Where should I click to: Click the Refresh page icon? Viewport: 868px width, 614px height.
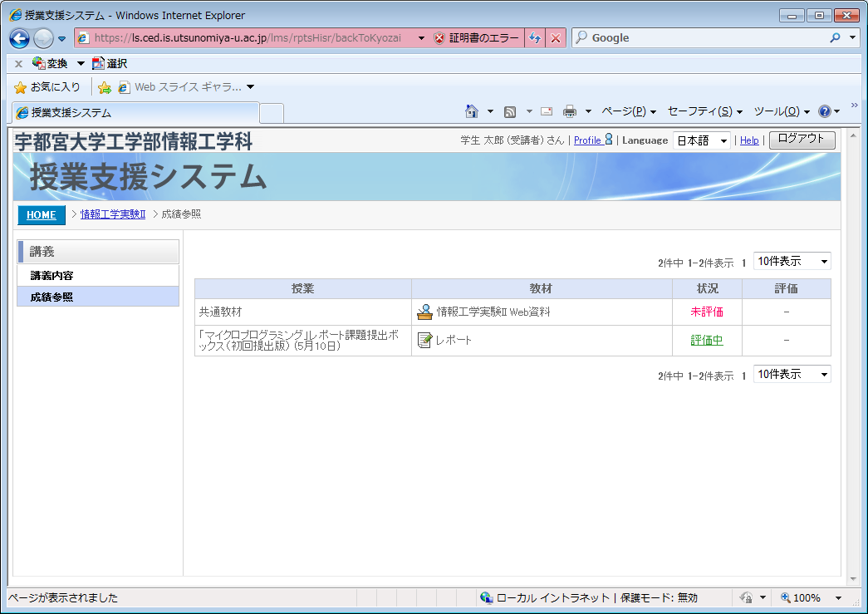[535, 38]
